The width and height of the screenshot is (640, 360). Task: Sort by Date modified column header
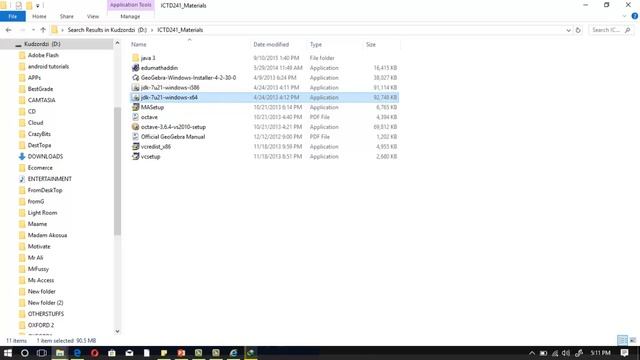point(278,44)
